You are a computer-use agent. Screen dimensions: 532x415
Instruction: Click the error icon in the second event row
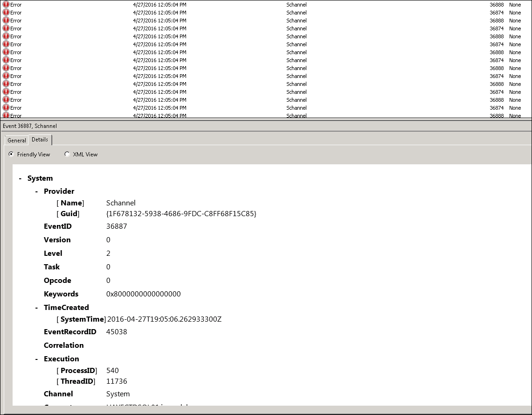click(x=6, y=12)
